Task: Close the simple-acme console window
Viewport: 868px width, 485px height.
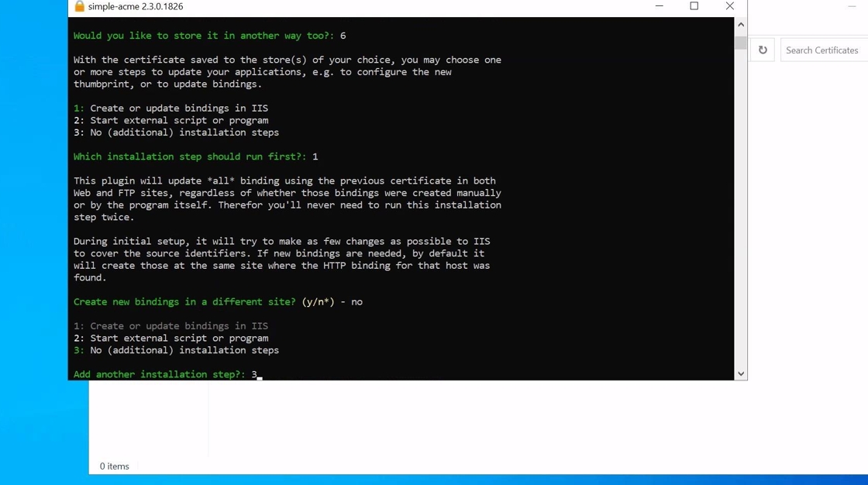Action: (729, 6)
